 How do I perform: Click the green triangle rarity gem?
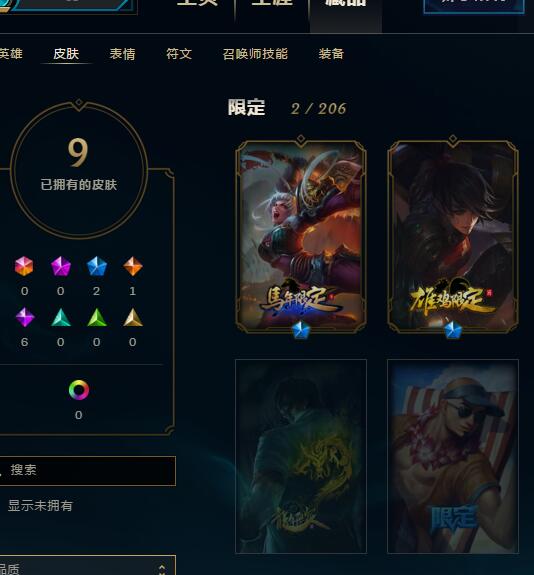point(97,317)
